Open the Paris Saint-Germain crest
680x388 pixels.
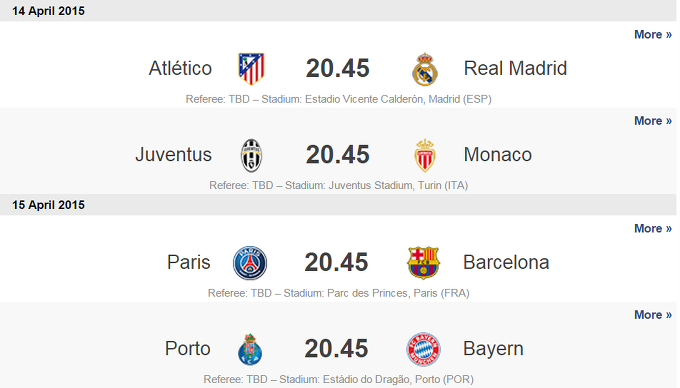tap(250, 263)
